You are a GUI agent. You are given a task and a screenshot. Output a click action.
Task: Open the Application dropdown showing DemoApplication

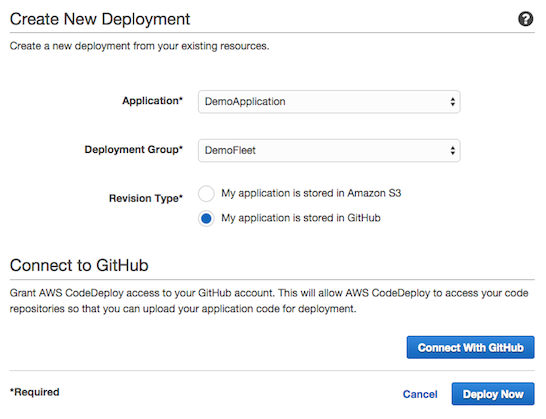pyautogui.click(x=329, y=102)
